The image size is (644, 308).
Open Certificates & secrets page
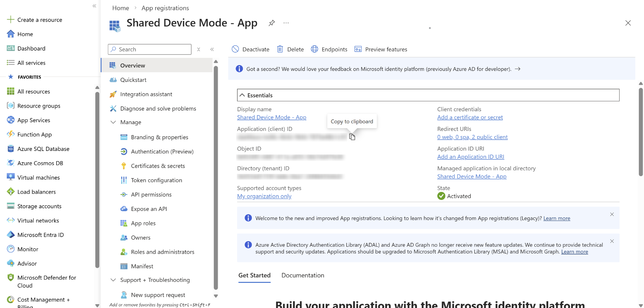tap(158, 166)
